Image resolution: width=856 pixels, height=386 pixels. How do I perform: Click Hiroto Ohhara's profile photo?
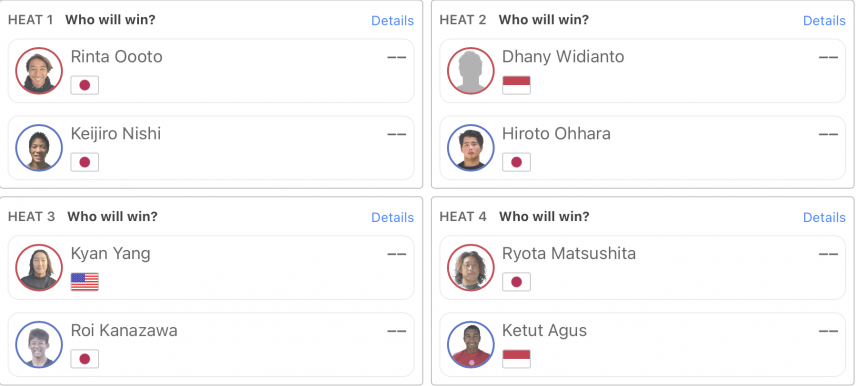tap(471, 148)
